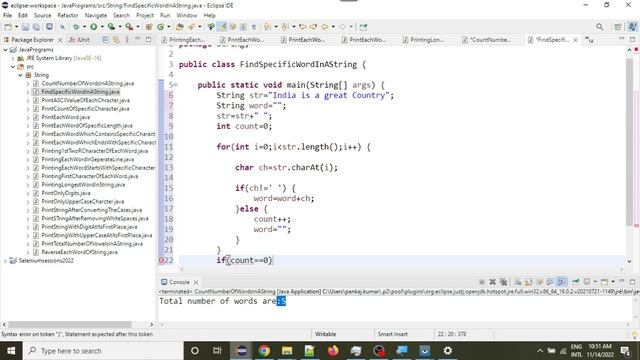The width and height of the screenshot is (640, 360).
Task: Click the Open Perspective icon
Action: tap(618, 27)
